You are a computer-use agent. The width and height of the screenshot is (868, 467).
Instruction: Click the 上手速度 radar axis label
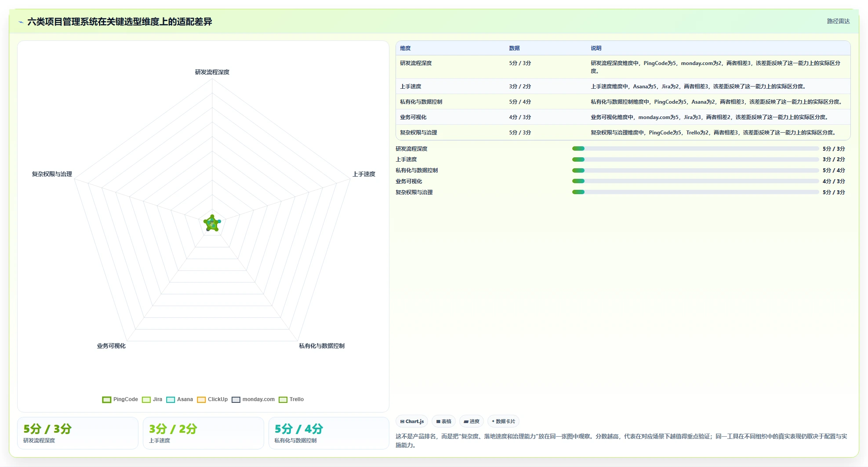click(x=364, y=174)
